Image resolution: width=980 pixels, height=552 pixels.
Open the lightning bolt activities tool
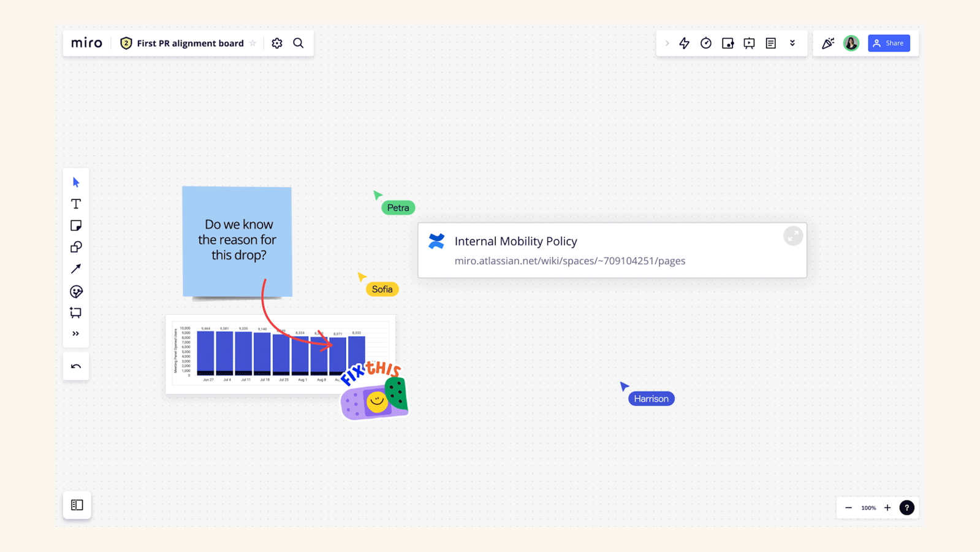click(685, 43)
